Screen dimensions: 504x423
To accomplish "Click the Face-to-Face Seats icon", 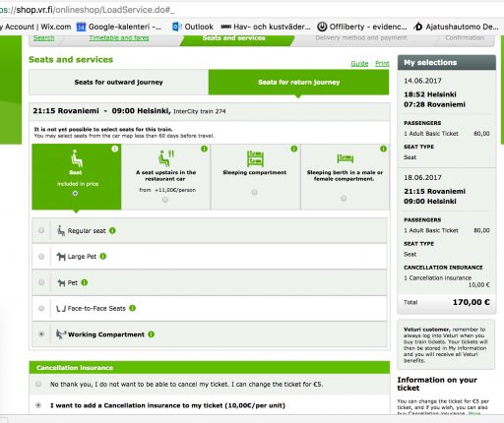I will pos(61,308).
